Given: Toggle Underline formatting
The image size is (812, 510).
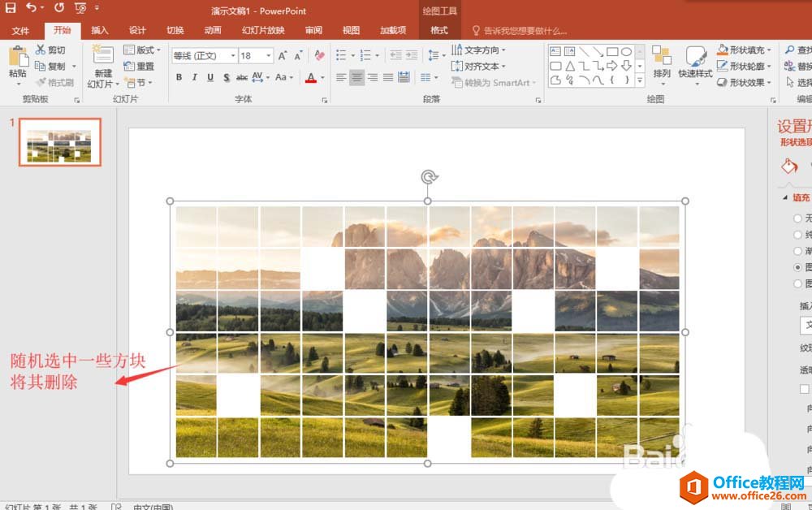Looking at the screenshot, I should pyautogui.click(x=210, y=77).
